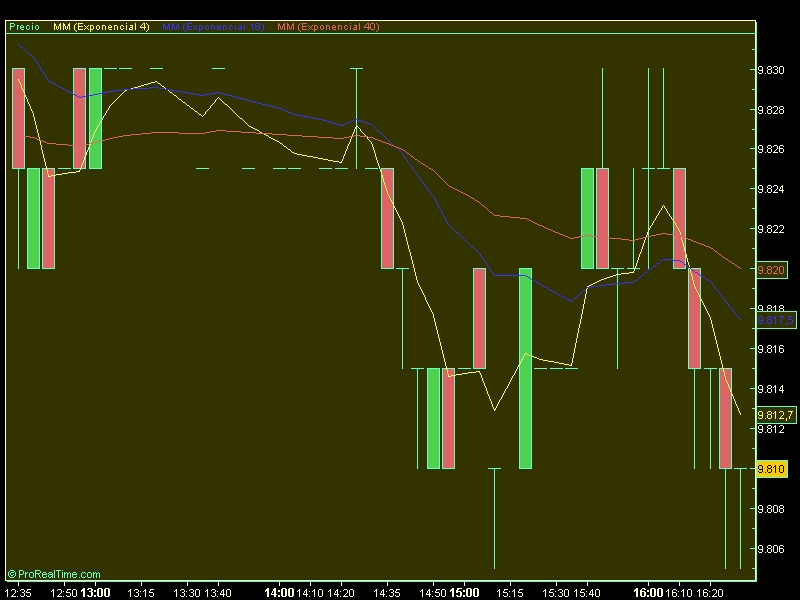Screen dimensions: 800x600
Task: Click the 13:15 time axis label
Action: point(140,593)
